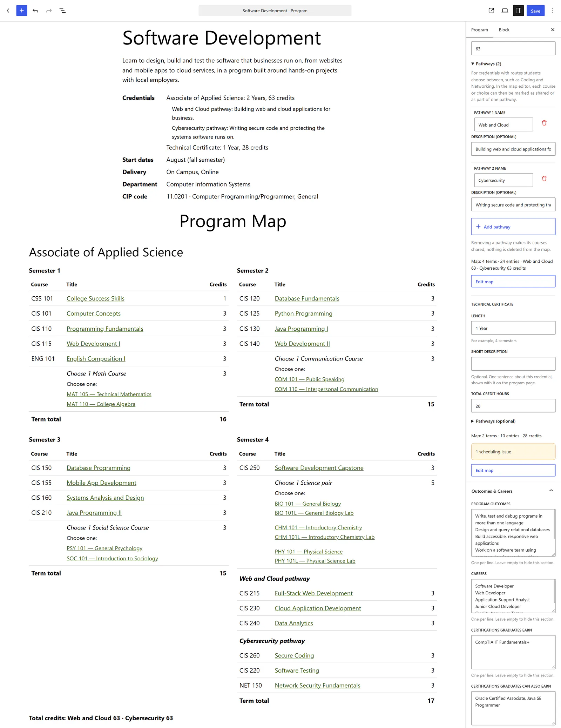Image resolution: width=561 pixels, height=728 pixels.
Task: Open the Secure Coding link
Action: point(294,655)
